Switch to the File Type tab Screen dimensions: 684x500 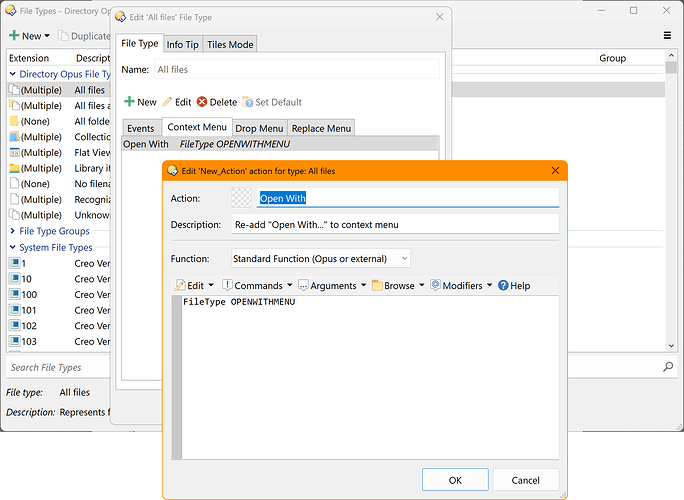tap(140, 43)
